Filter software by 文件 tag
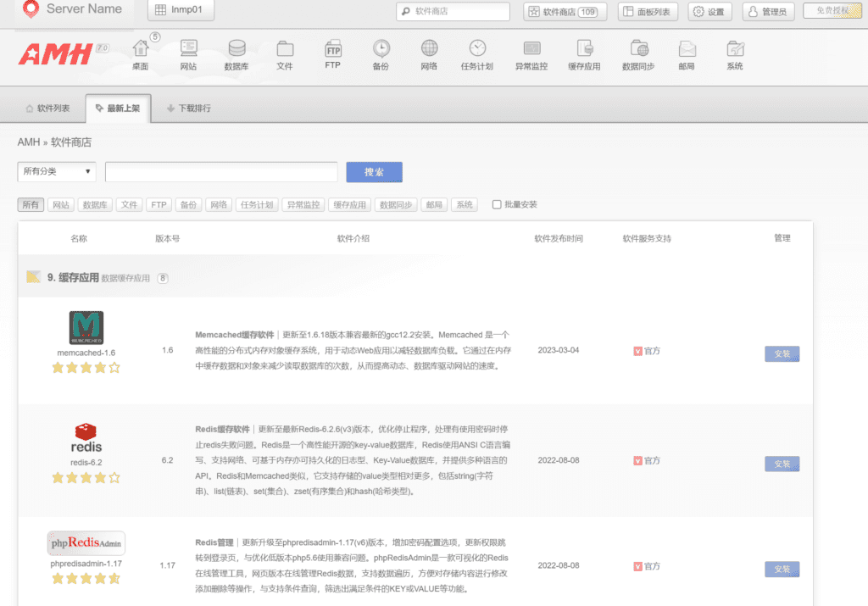The height and width of the screenshot is (606, 868). [x=129, y=205]
